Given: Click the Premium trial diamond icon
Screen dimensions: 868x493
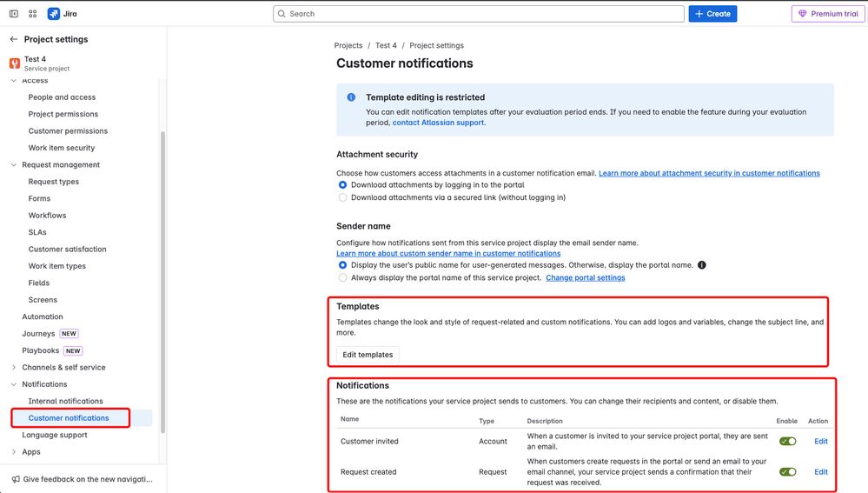Looking at the screenshot, I should click(x=802, y=14).
